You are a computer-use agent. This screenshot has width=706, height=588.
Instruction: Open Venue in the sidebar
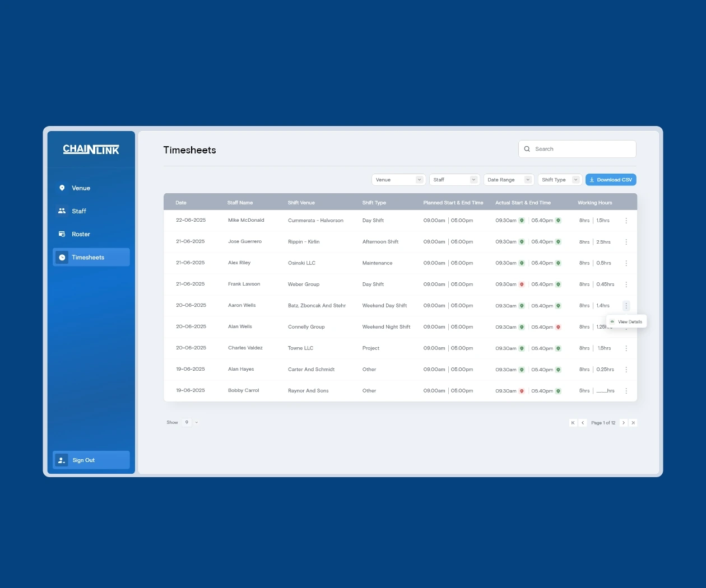coord(91,188)
